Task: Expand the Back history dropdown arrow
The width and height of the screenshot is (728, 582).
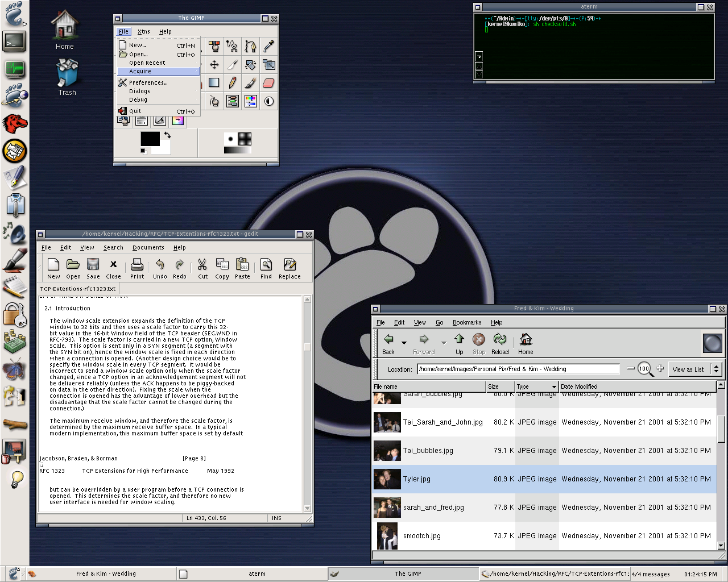Action: tap(404, 343)
